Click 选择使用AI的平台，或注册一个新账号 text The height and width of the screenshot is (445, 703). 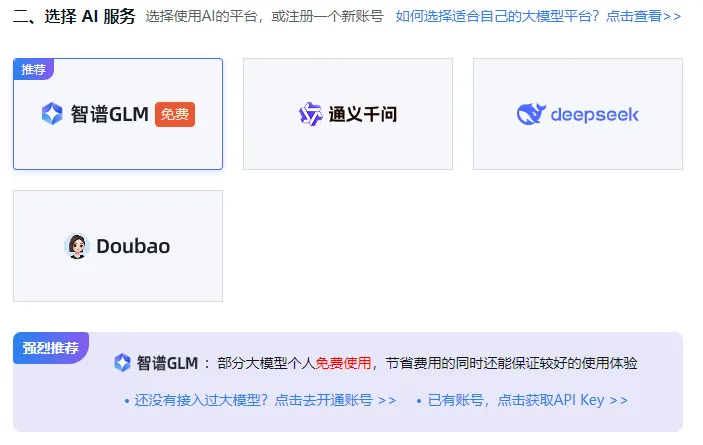(265, 16)
